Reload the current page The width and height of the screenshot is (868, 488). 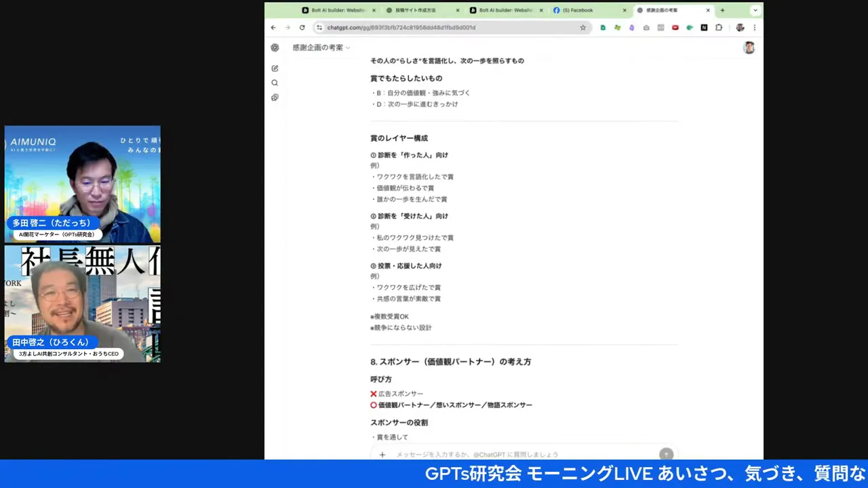click(302, 27)
